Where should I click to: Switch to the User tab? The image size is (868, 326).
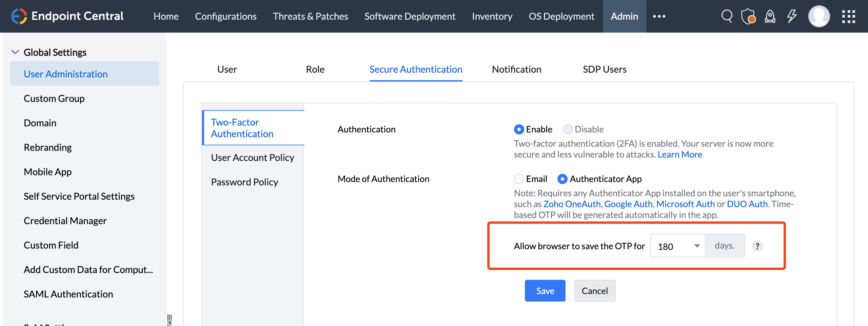227,69
